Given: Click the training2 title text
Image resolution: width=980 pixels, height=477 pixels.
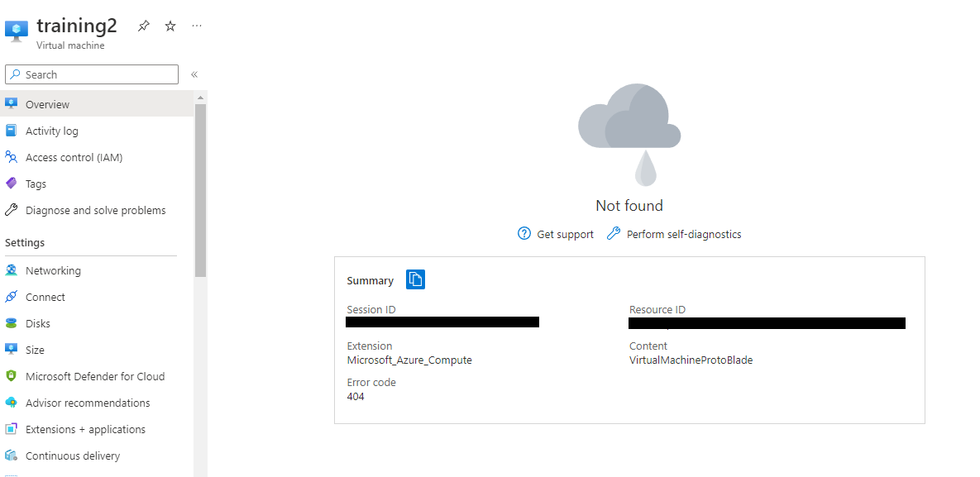Looking at the screenshot, I should pos(77,26).
